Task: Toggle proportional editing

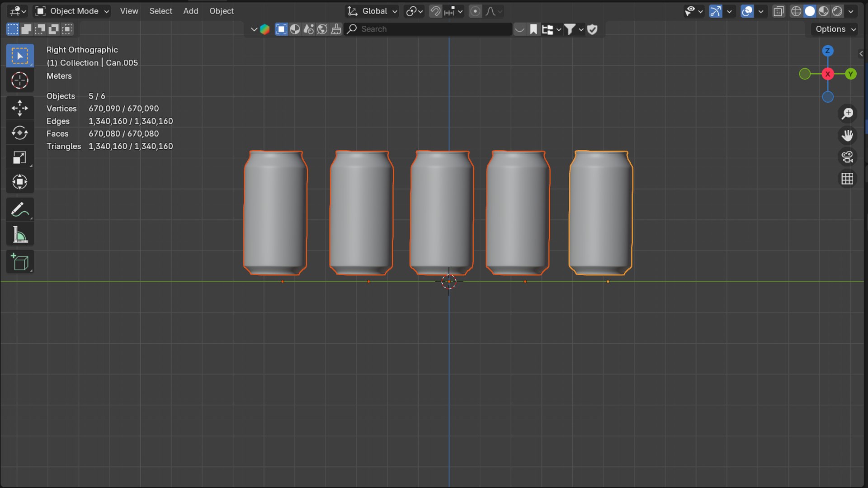Action: (475, 11)
